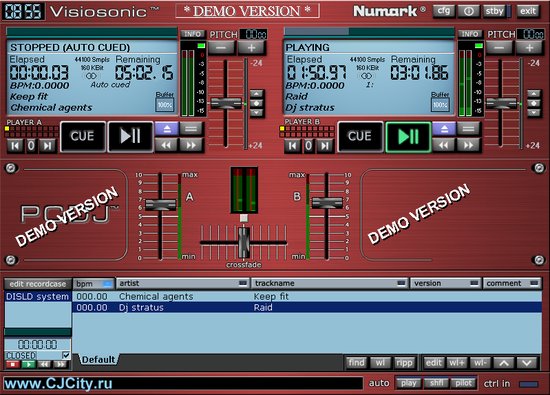Click the find button

pos(356,363)
